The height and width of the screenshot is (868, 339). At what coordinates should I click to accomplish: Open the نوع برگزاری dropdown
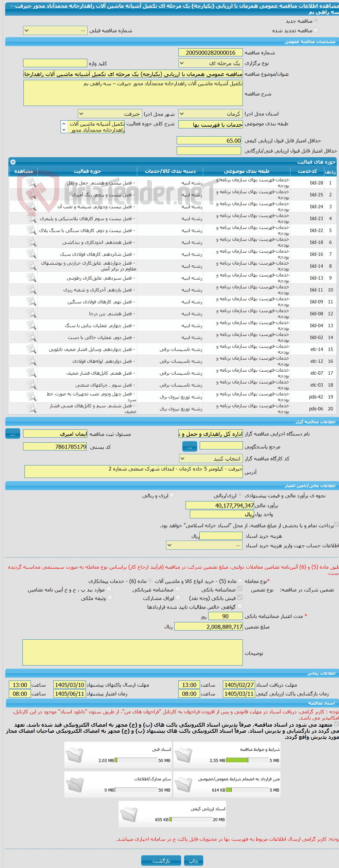click(x=211, y=63)
